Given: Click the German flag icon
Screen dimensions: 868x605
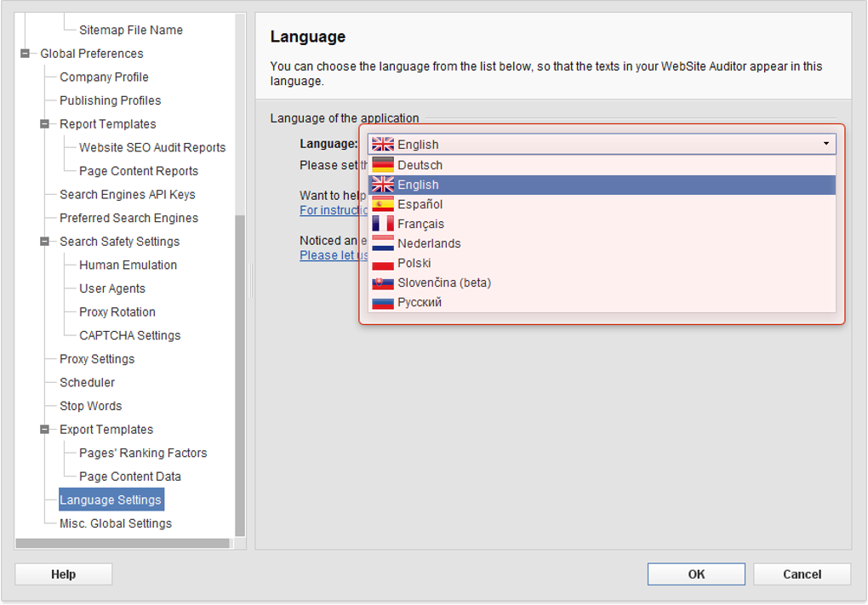Looking at the screenshot, I should pyautogui.click(x=383, y=165).
